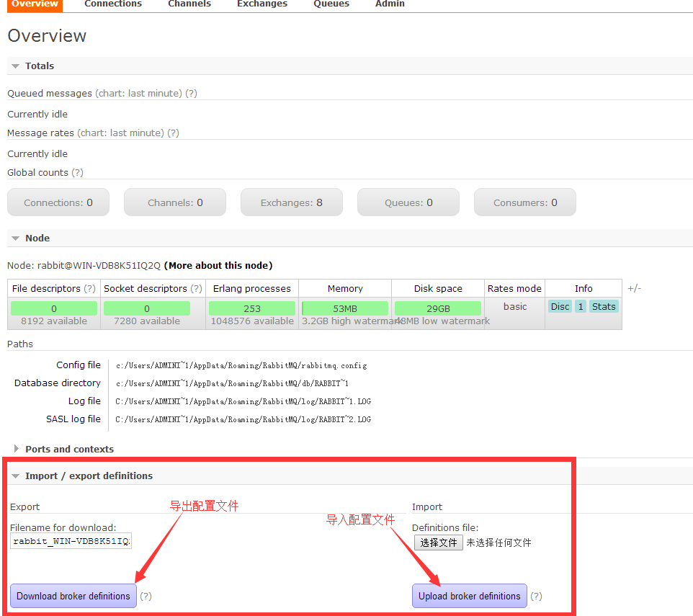Click the SASL log file path

[243, 419]
